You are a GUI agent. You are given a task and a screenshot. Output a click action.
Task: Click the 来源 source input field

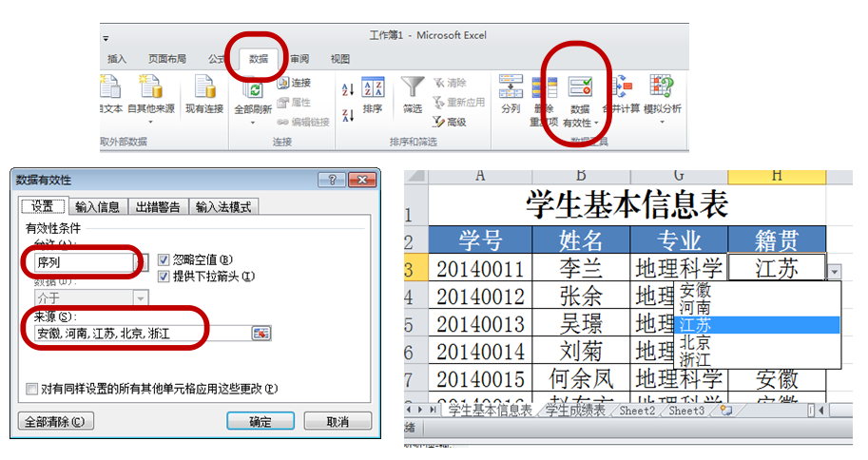click(143, 334)
